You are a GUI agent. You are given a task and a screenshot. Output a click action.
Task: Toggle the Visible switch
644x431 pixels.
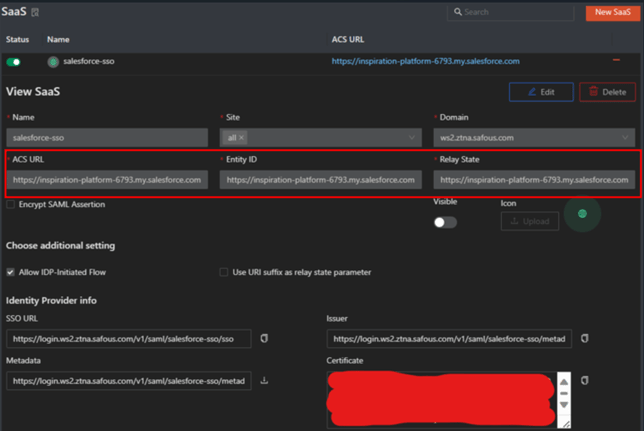[x=445, y=221]
